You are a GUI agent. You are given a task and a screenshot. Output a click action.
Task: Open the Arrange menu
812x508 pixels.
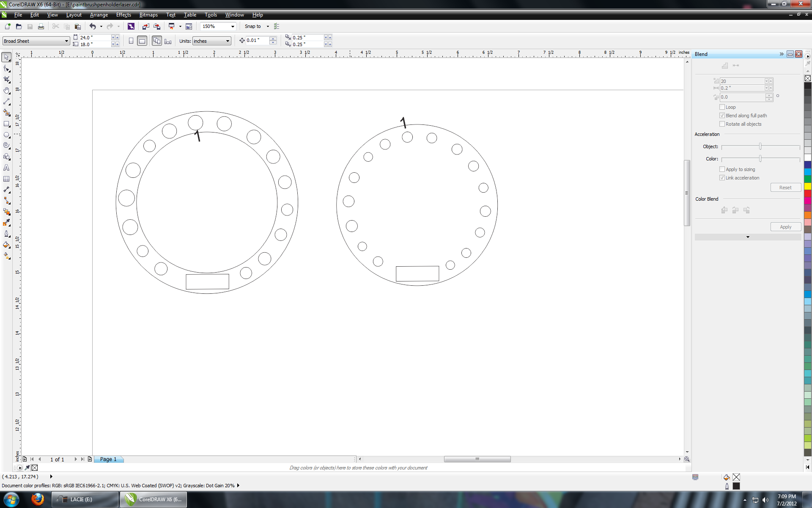pos(99,15)
